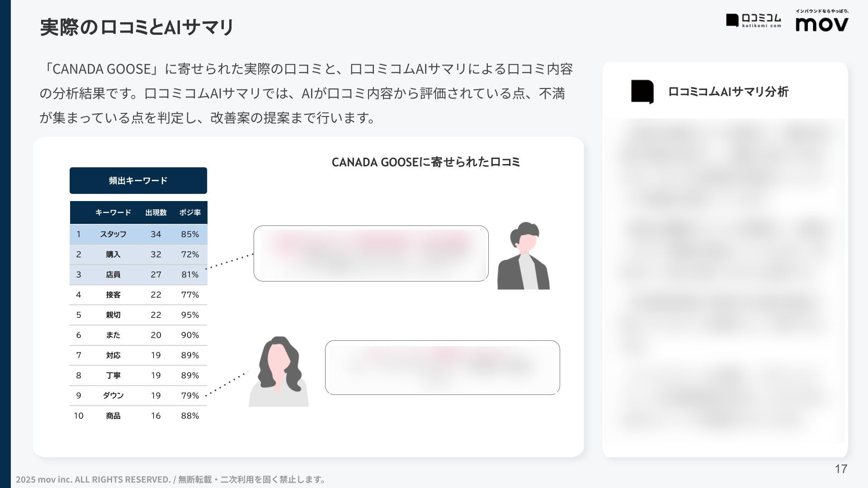Select the 出現数 column header
Viewport: 868px width, 488px height.
click(x=156, y=212)
